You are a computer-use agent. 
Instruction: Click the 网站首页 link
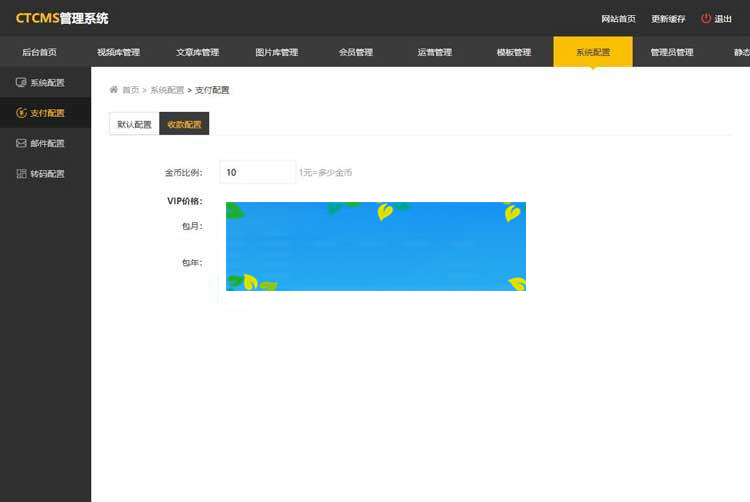tap(618, 19)
